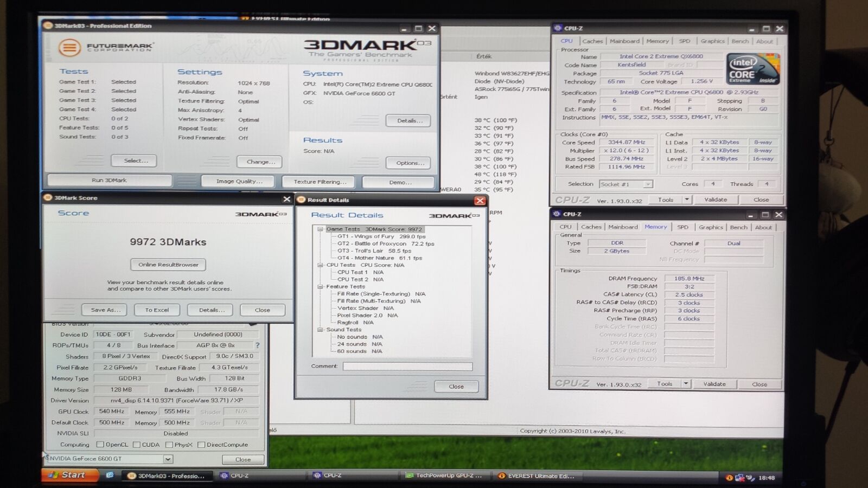Select the GT1 - Wings of Fury result row
The height and width of the screenshot is (488, 868).
381,236
